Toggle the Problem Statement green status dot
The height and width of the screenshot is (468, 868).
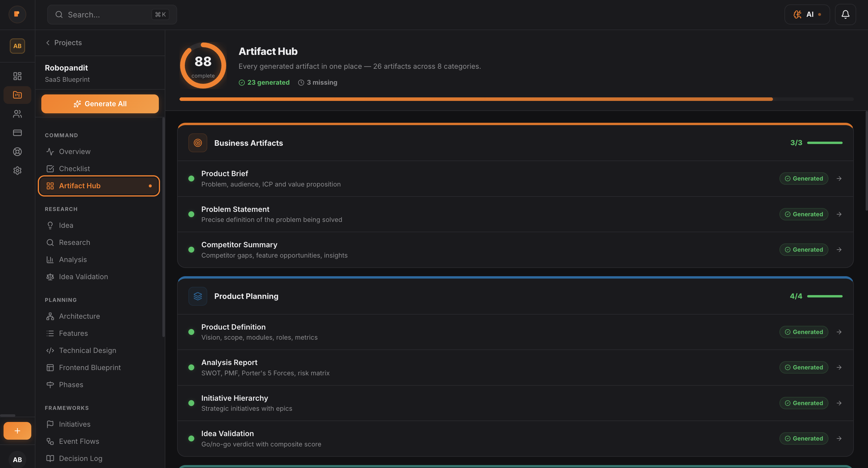click(x=192, y=214)
